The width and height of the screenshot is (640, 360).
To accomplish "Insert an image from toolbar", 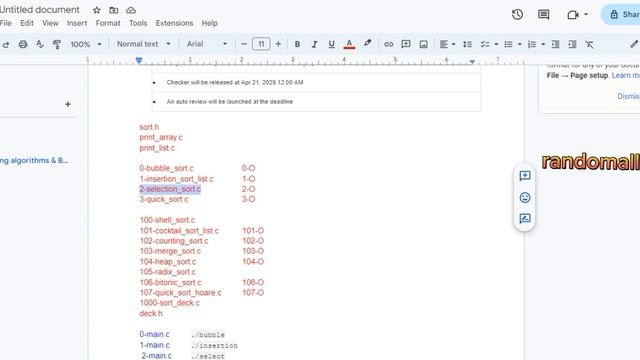I will (424, 44).
